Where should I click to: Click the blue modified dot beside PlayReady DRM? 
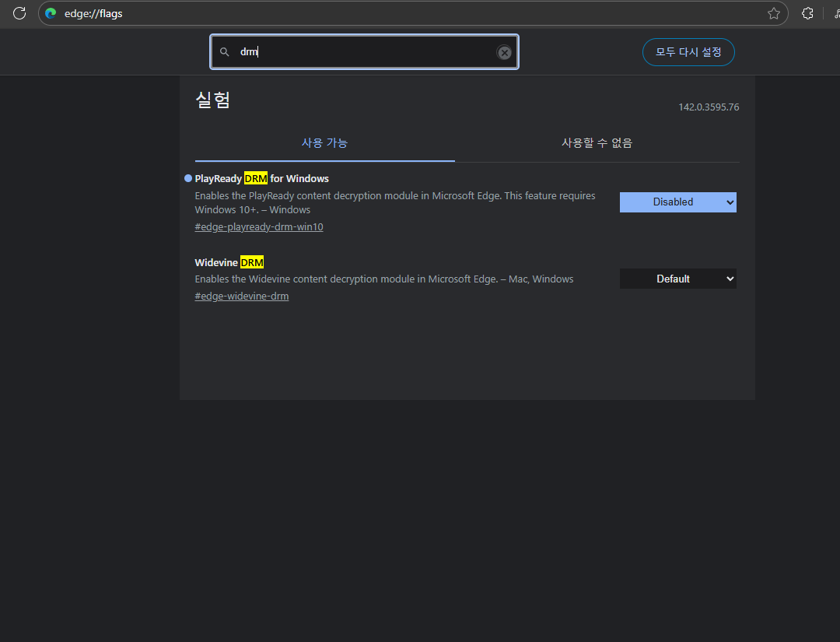(188, 178)
